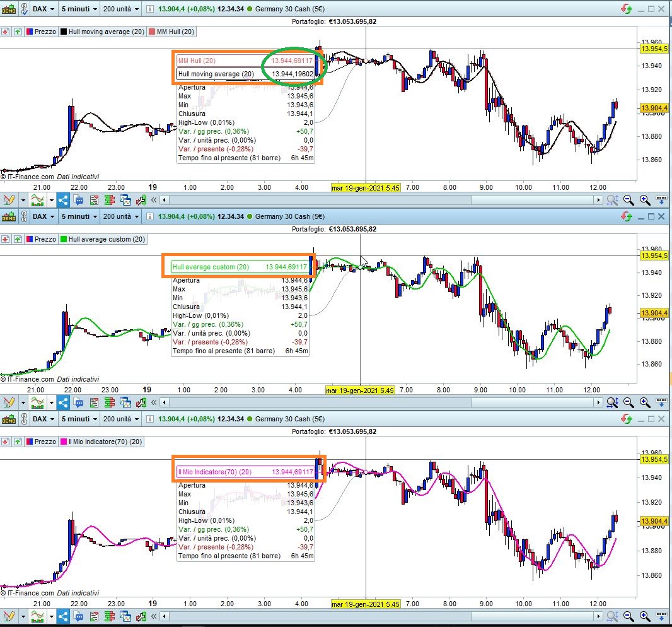Click the green up arrow toggle in the bottom chart legend
Screen dimensions: 672x627
pos(18,442)
